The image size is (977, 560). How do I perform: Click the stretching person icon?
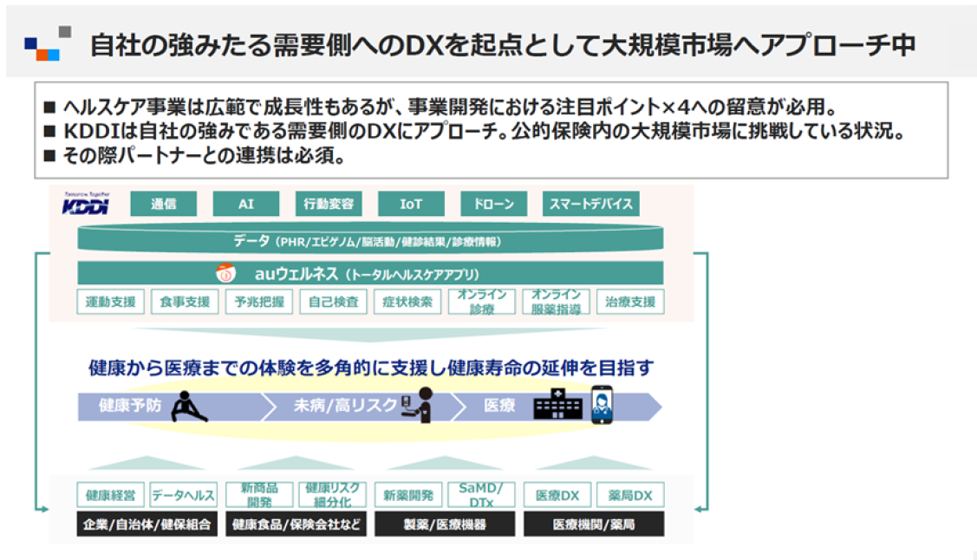pyautogui.click(x=189, y=407)
